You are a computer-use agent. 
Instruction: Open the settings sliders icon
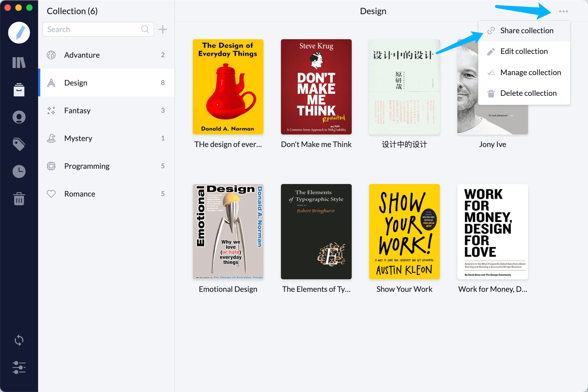[19, 367]
